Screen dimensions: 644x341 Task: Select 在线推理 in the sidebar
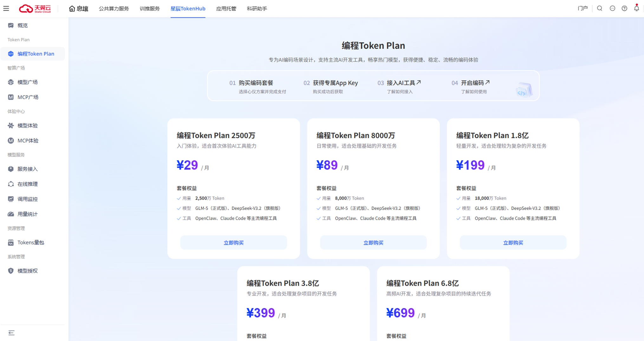tap(28, 184)
